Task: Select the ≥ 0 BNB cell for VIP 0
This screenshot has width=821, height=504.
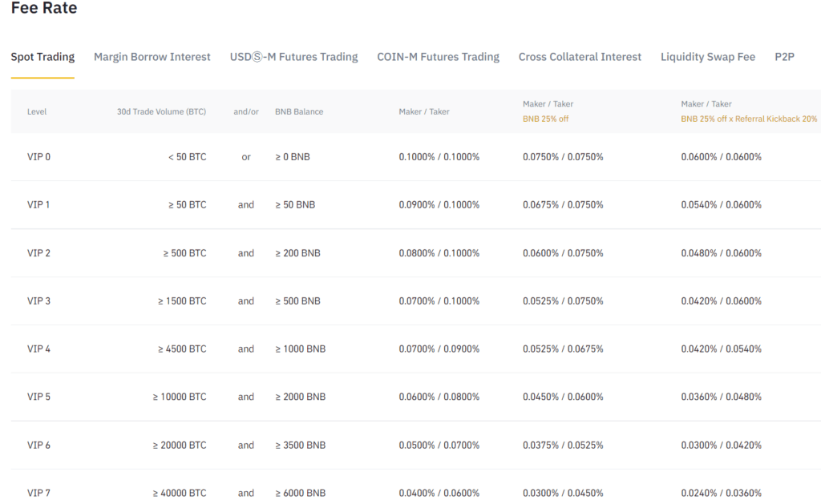Action: point(292,156)
